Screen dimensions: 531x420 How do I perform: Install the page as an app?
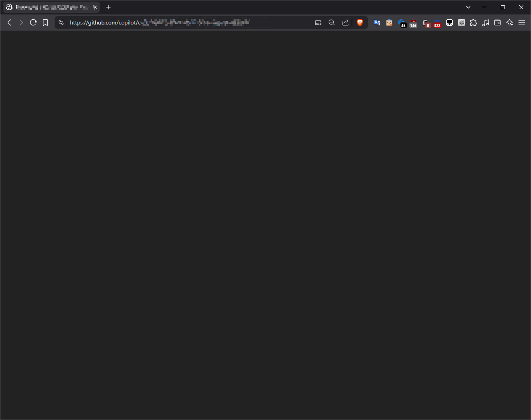[318, 22]
